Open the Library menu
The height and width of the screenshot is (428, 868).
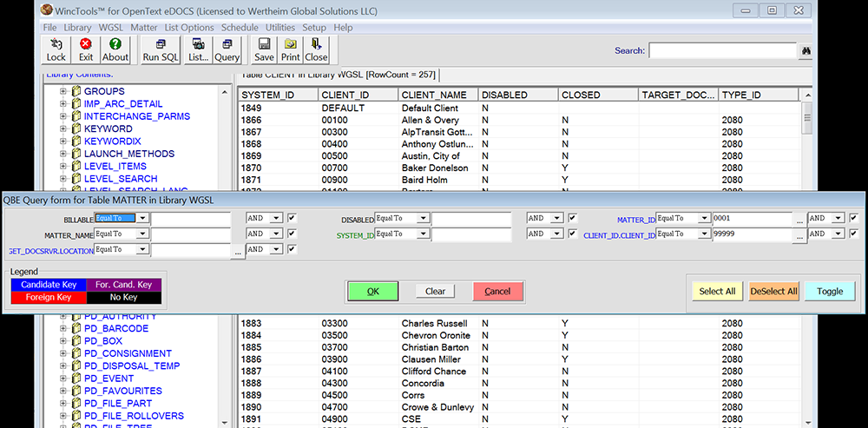(77, 27)
